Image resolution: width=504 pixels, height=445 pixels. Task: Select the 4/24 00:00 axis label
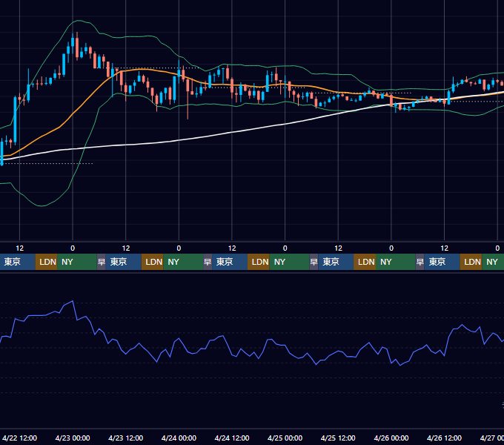(179, 438)
